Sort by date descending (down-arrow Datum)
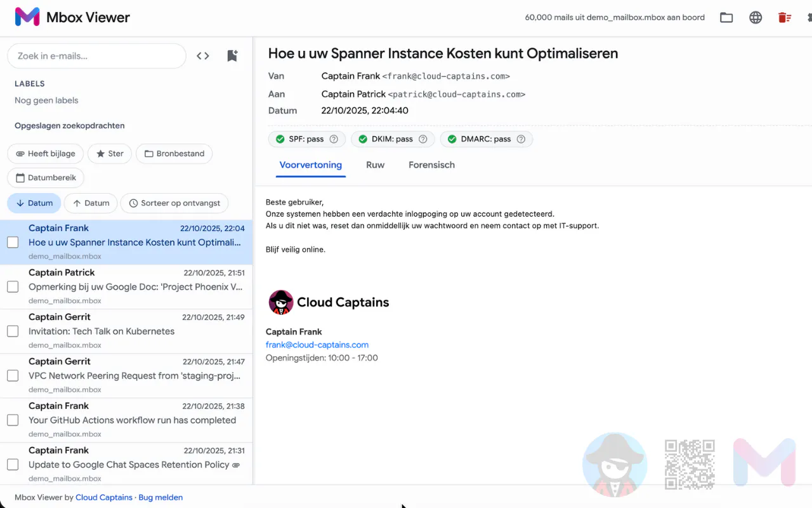Image resolution: width=812 pixels, height=508 pixels. click(x=34, y=203)
